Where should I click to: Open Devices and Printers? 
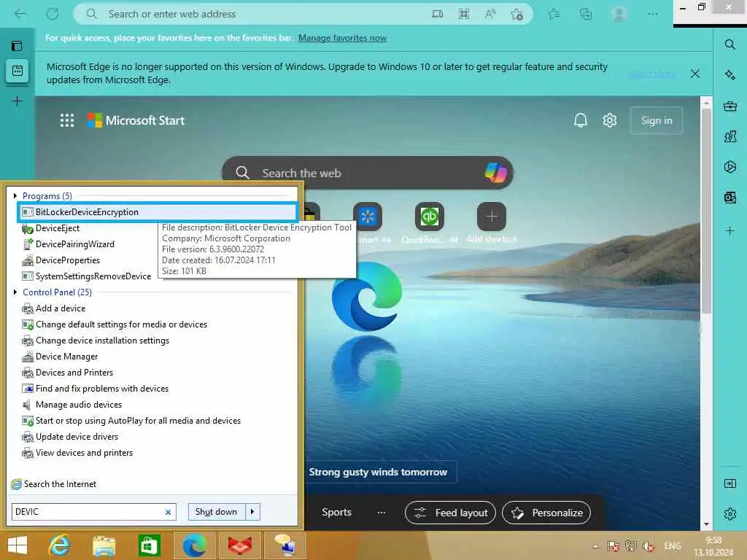pyautogui.click(x=74, y=373)
